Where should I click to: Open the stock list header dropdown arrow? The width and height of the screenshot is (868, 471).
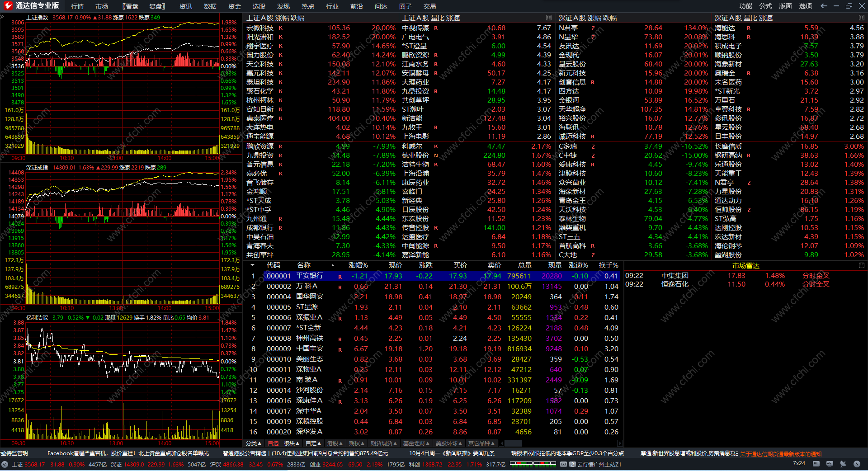(x=252, y=265)
